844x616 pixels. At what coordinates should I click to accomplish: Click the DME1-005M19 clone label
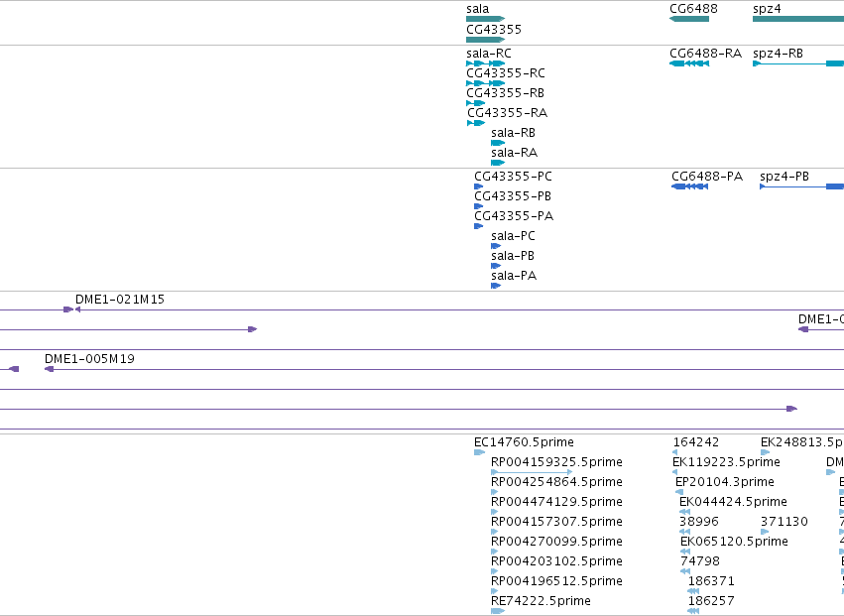point(89,359)
